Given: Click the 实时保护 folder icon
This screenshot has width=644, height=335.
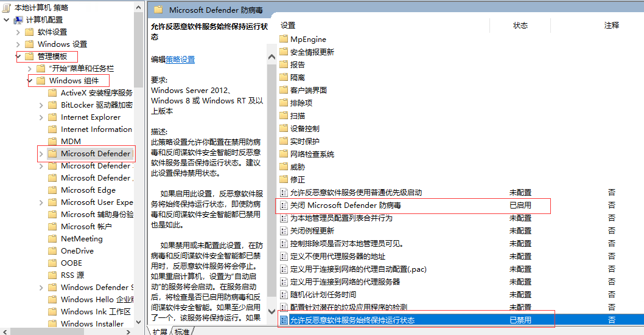Looking at the screenshot, I should [x=284, y=141].
